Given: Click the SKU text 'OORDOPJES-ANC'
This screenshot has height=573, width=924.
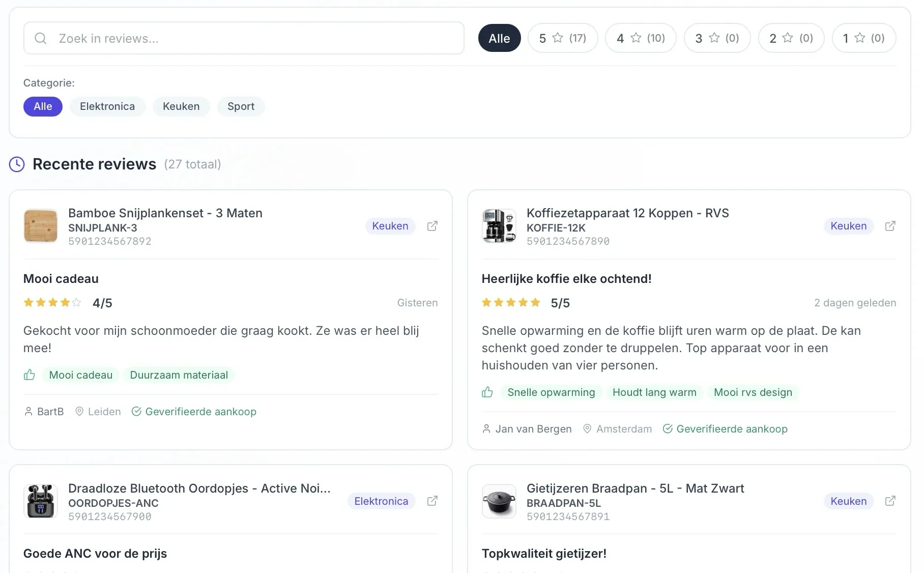Looking at the screenshot, I should [113, 503].
